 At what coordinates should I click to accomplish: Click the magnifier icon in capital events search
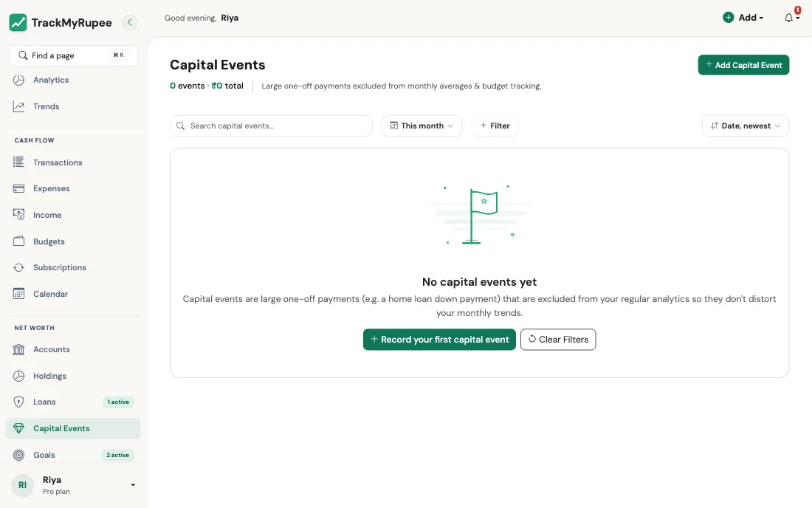tap(180, 126)
